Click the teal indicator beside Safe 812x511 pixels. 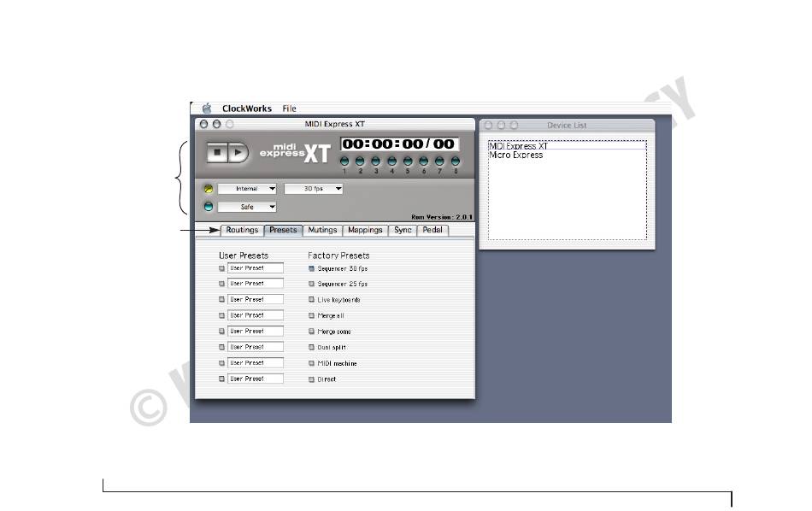[x=209, y=207]
